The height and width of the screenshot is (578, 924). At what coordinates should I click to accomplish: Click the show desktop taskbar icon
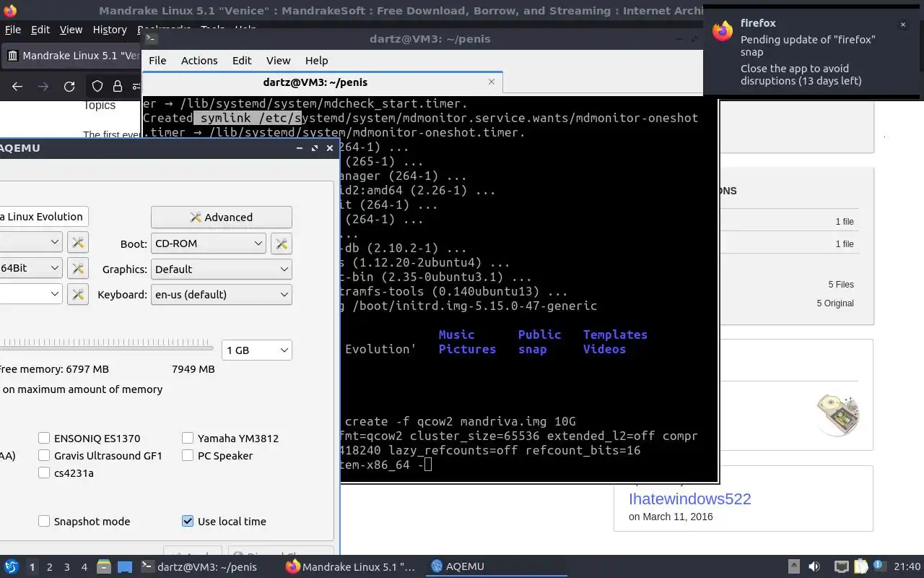tap(125, 566)
